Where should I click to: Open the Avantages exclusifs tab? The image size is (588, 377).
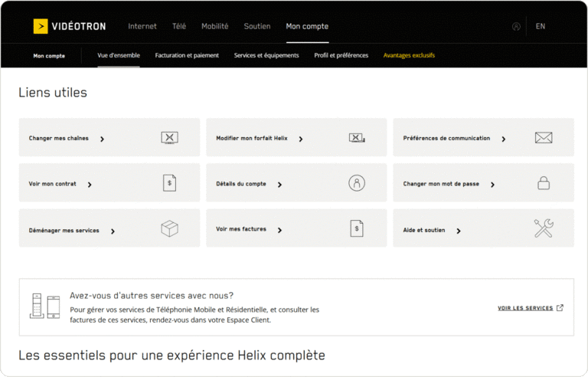[409, 55]
